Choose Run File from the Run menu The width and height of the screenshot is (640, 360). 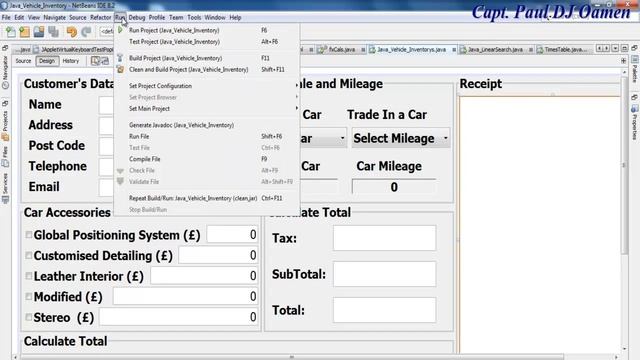click(207, 136)
